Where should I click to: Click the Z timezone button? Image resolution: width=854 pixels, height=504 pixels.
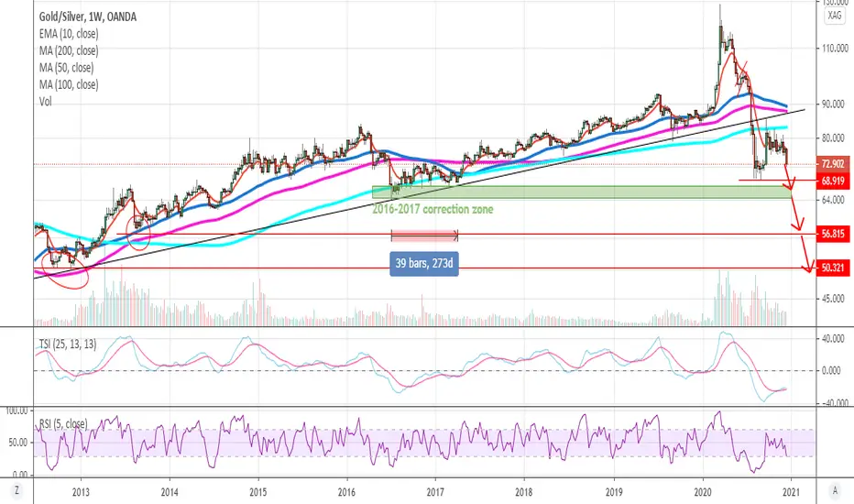pyautogui.click(x=16, y=491)
